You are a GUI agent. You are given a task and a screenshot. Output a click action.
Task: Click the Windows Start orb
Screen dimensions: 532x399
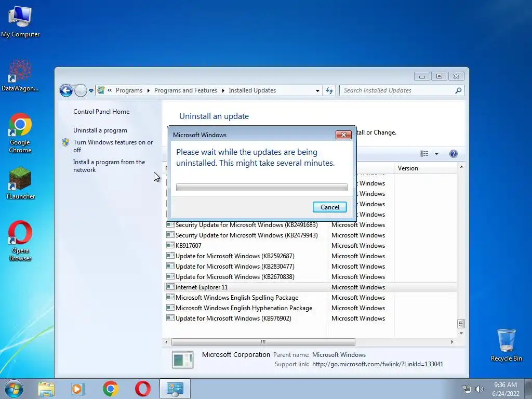pos(14,389)
